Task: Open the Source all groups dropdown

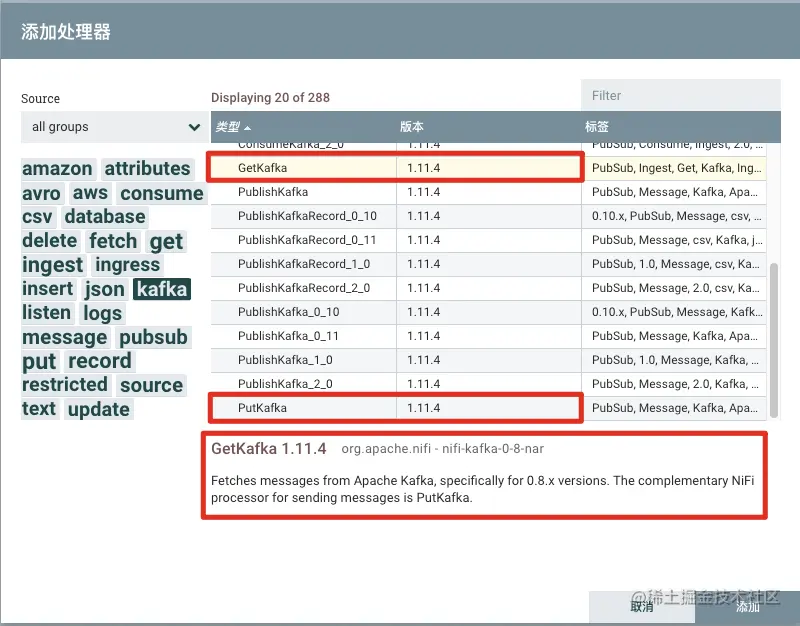Action: 115,127
